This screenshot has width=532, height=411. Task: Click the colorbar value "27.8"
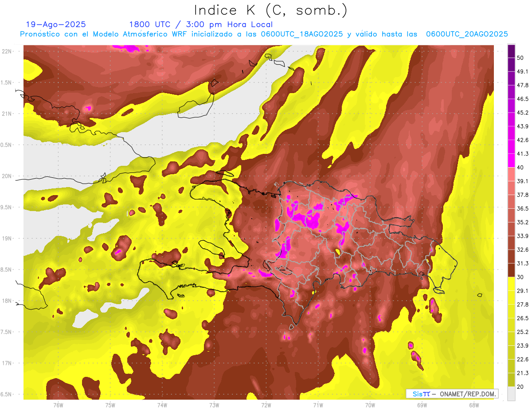[x=522, y=305]
